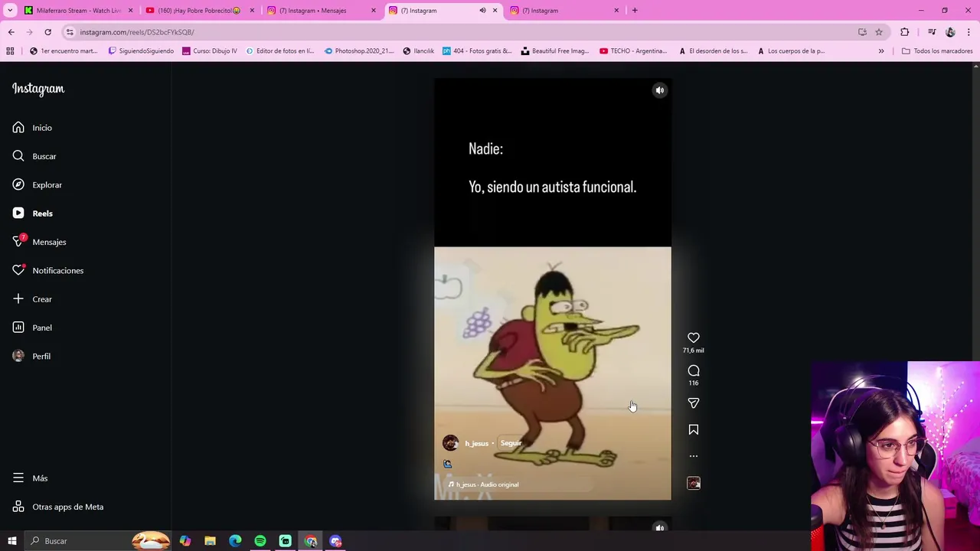Click the Instagram logo

38,89
